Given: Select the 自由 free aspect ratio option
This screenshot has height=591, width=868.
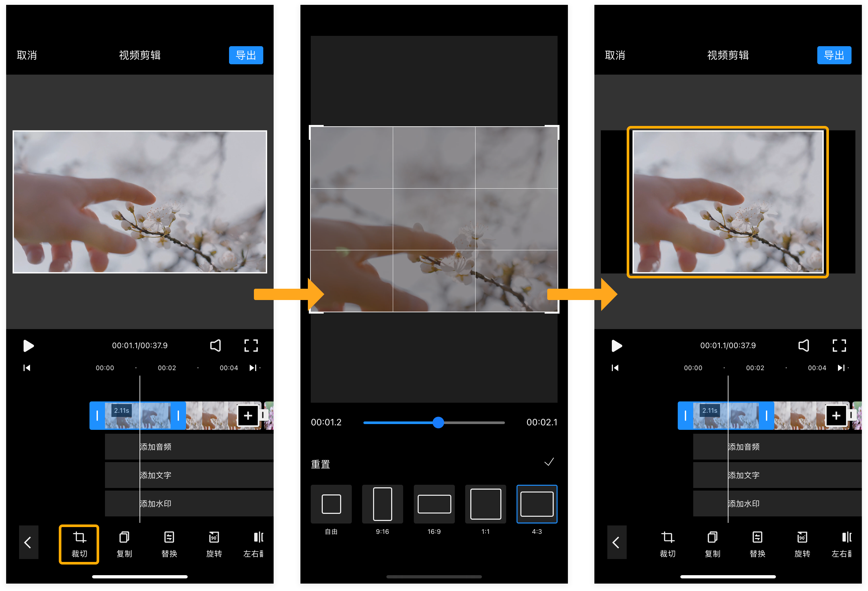Looking at the screenshot, I should point(331,504).
